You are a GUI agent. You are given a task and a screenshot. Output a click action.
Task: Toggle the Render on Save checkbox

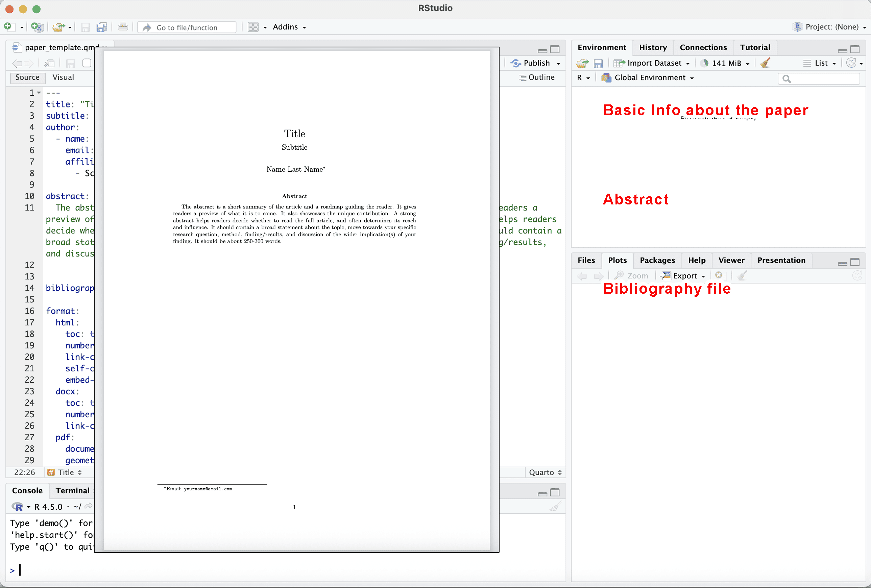point(87,63)
